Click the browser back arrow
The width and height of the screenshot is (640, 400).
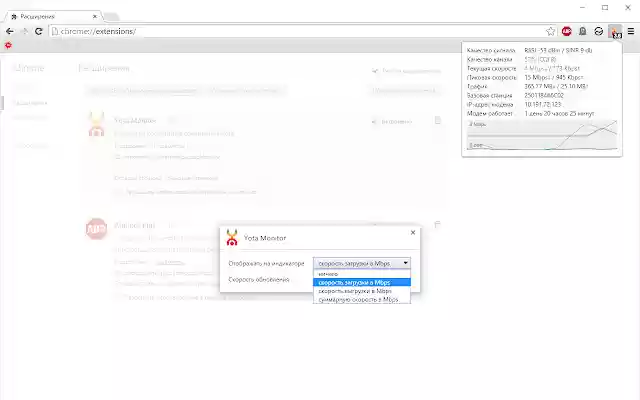click(10, 31)
